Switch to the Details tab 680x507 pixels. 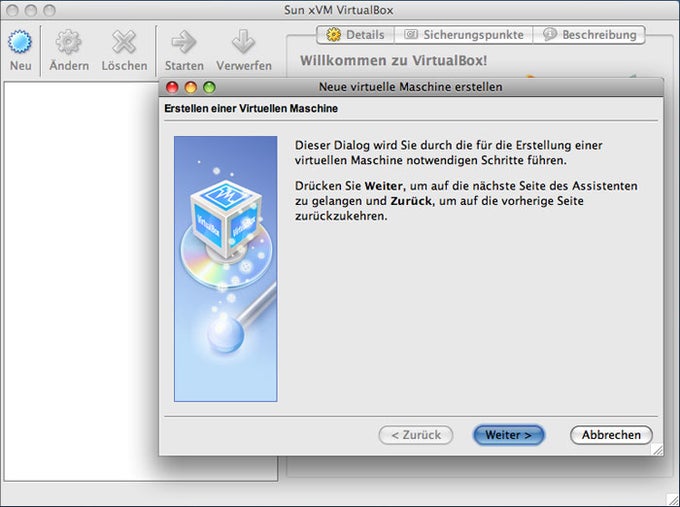tap(356, 35)
